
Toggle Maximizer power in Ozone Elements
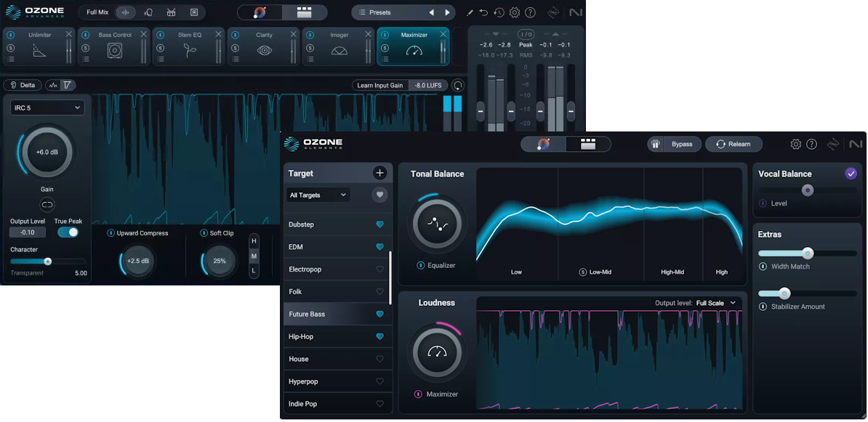coord(419,394)
